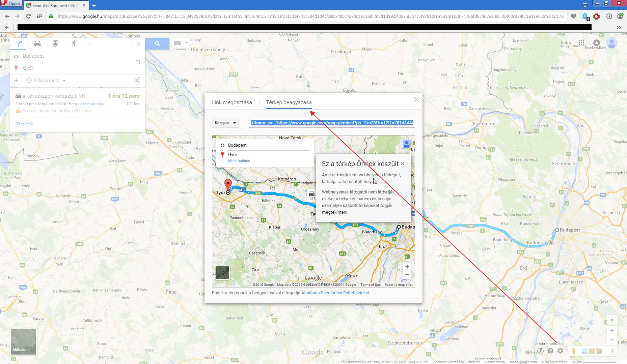The image size is (627, 364).
Task: Open route options sliders icon
Action: 138,80
